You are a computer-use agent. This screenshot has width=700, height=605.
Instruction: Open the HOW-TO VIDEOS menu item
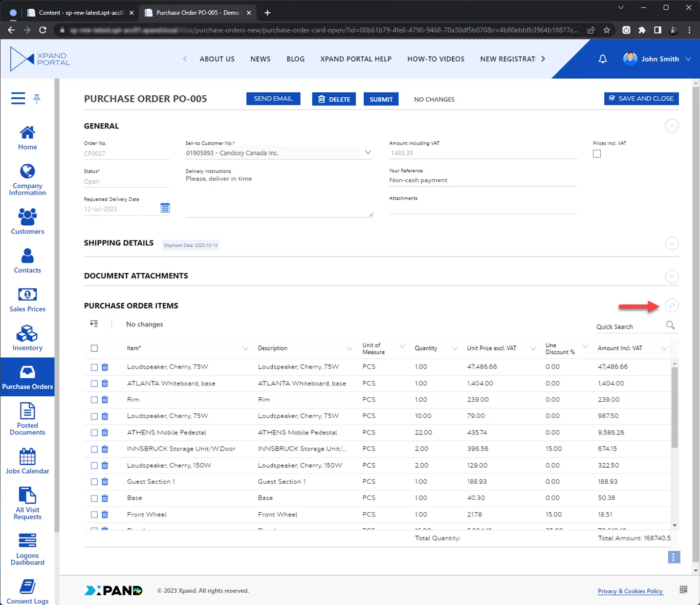436,59
